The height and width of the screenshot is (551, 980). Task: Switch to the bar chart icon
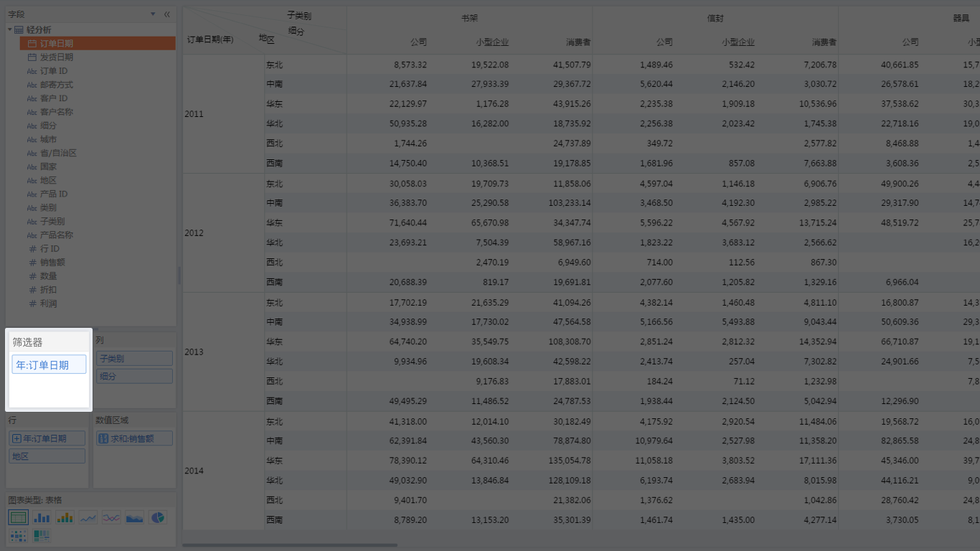pos(42,517)
